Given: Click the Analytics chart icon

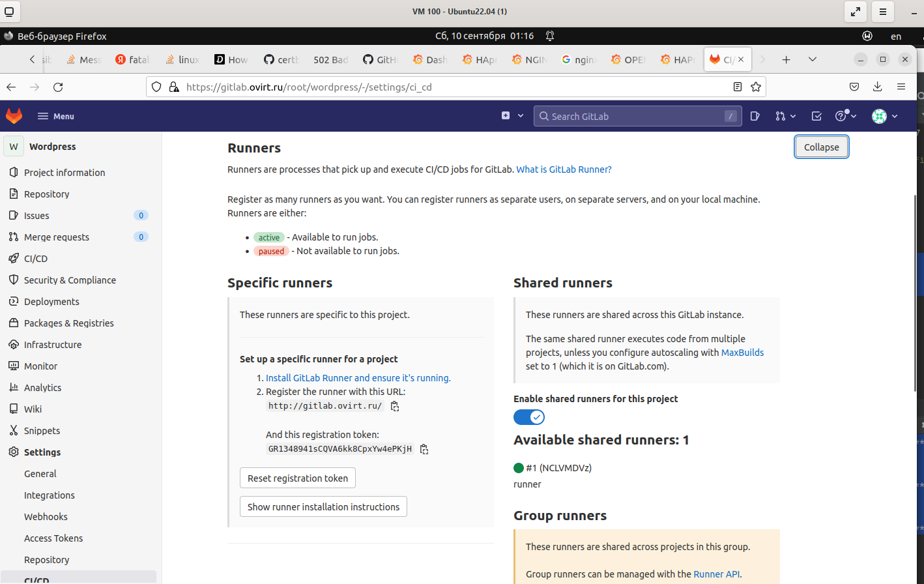Looking at the screenshot, I should 13,387.
